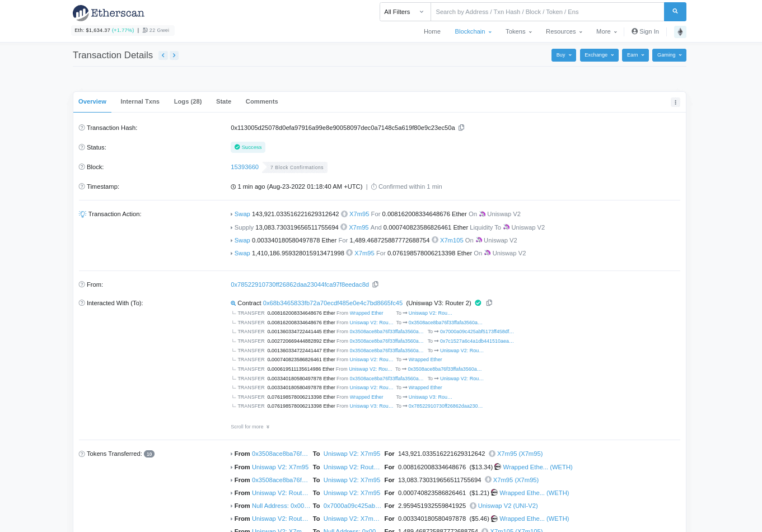The image size is (762, 532).
Task: Click Uniswap V2 (UNI-V2) token link
Action: coord(508,506)
